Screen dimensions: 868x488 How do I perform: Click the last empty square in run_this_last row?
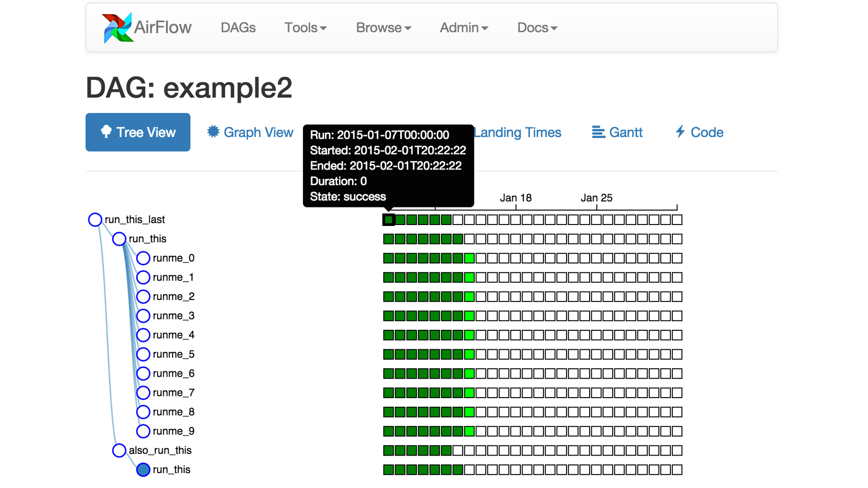pos(677,220)
